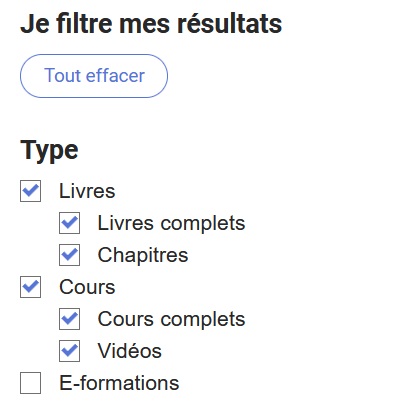Image resolution: width=397 pixels, height=414 pixels.
Task: Enable the E-formations checkbox
Action: (x=30, y=383)
